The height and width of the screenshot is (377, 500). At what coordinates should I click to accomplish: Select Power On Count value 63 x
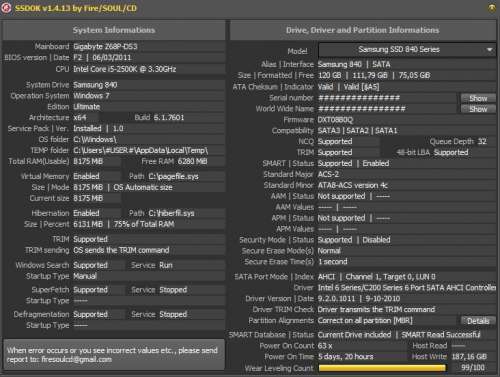point(325,346)
